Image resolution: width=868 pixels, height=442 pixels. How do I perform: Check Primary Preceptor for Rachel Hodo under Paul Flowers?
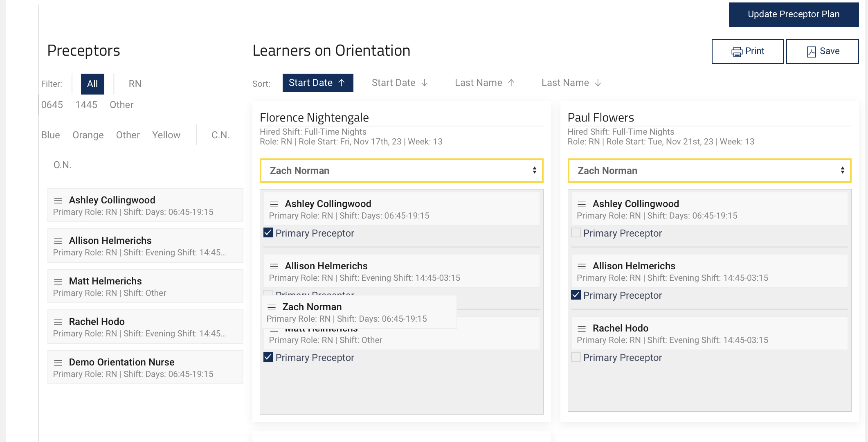point(576,357)
